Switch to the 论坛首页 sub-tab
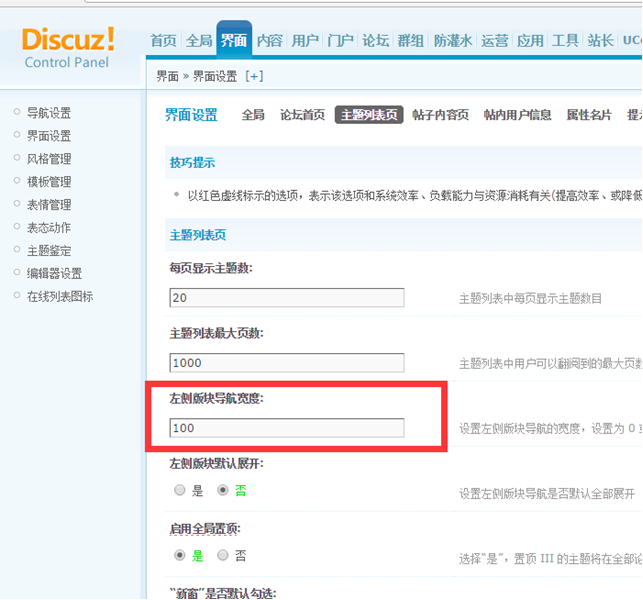The width and height of the screenshot is (643, 600). (303, 115)
